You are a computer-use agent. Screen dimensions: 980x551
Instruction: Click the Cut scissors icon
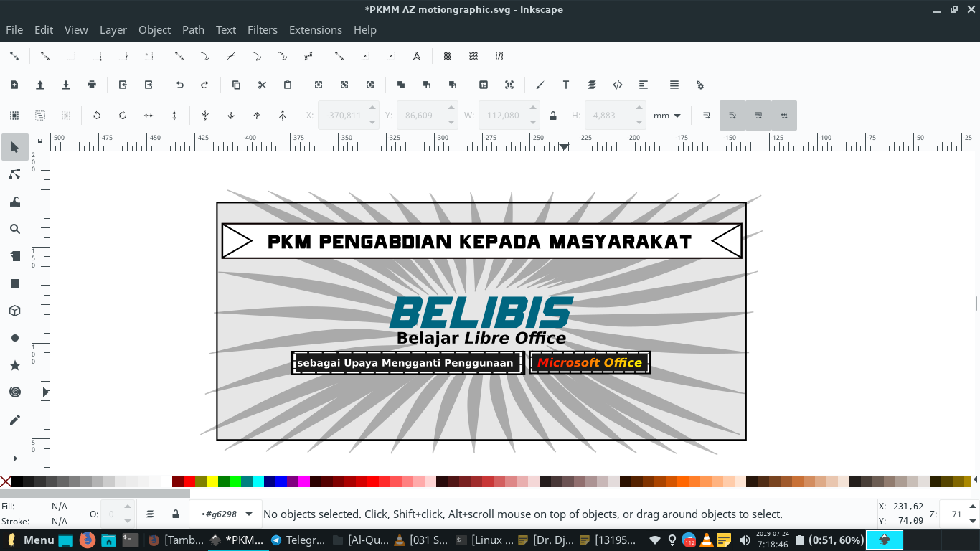(x=262, y=85)
